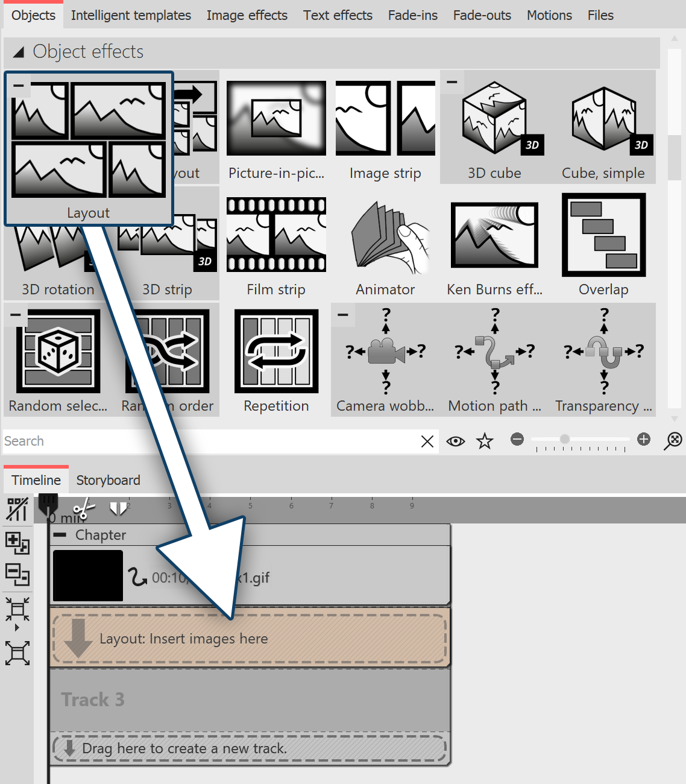This screenshot has height=784, width=686.
Task: Click zoom-to-fit magnifier next to the slider
Action: 673,441
